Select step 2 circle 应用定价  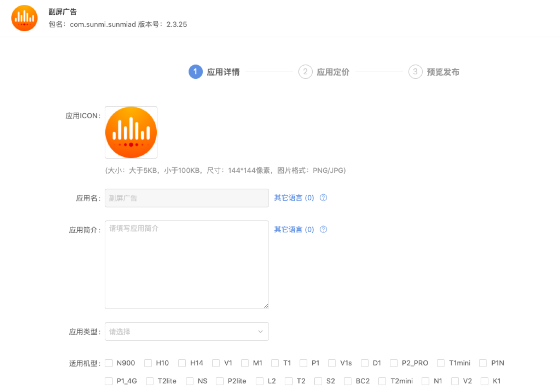point(305,72)
